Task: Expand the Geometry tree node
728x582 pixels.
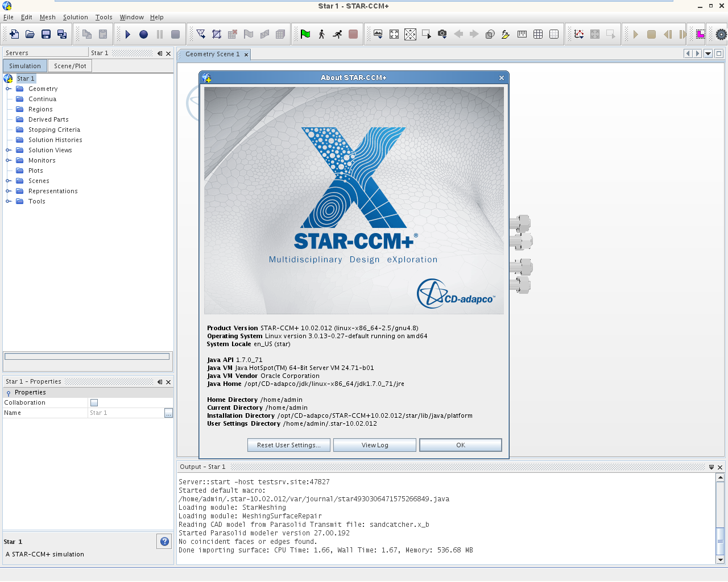Action: point(9,89)
